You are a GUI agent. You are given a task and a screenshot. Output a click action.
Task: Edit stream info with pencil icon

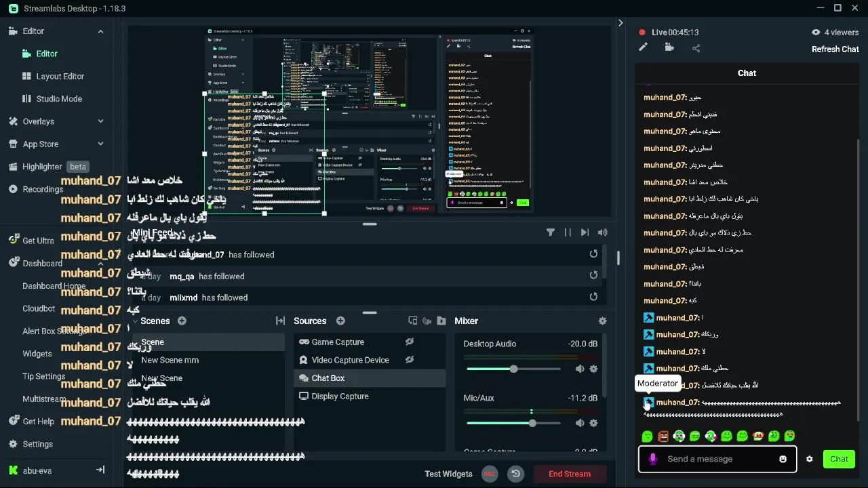643,47
